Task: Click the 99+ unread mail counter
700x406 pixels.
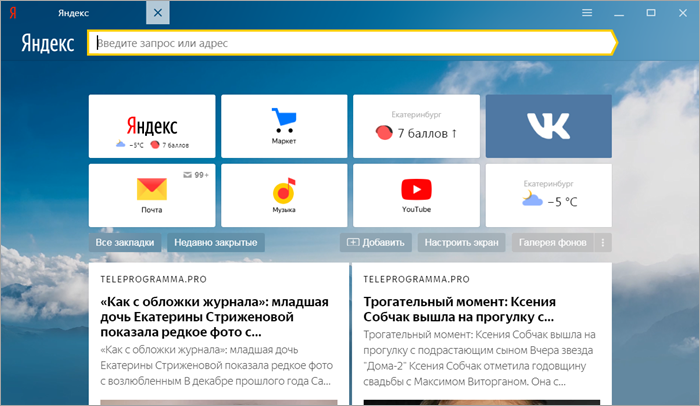Action: point(196,175)
